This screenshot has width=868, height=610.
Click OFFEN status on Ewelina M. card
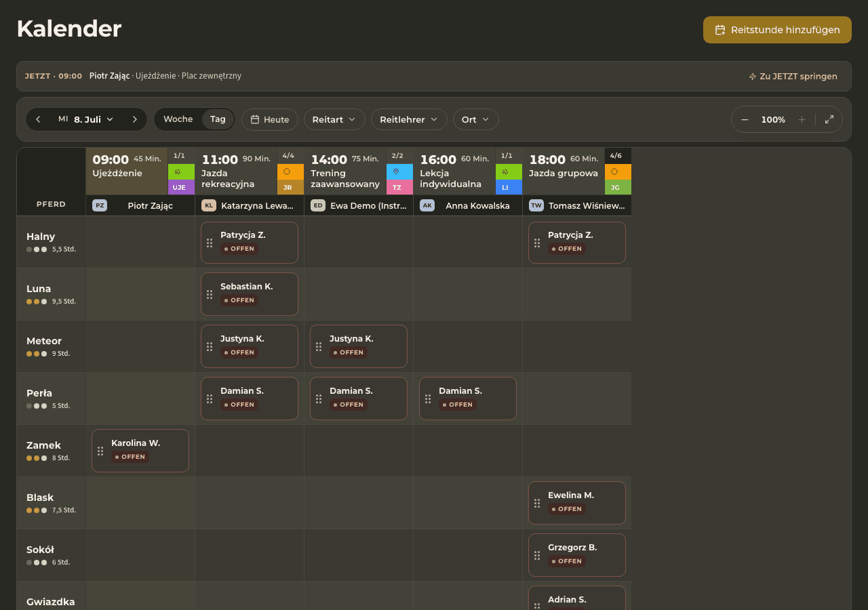coord(566,509)
